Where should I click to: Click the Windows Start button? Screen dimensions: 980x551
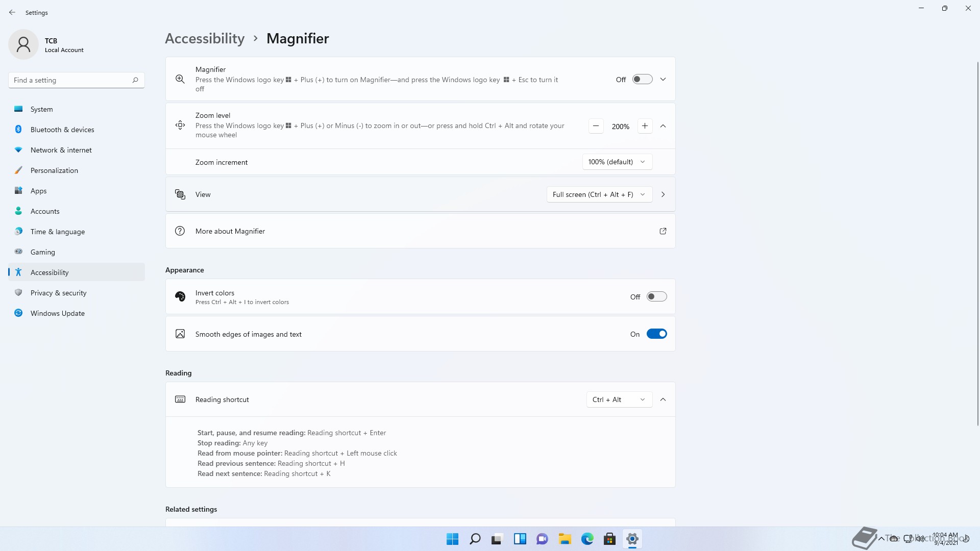tap(452, 539)
